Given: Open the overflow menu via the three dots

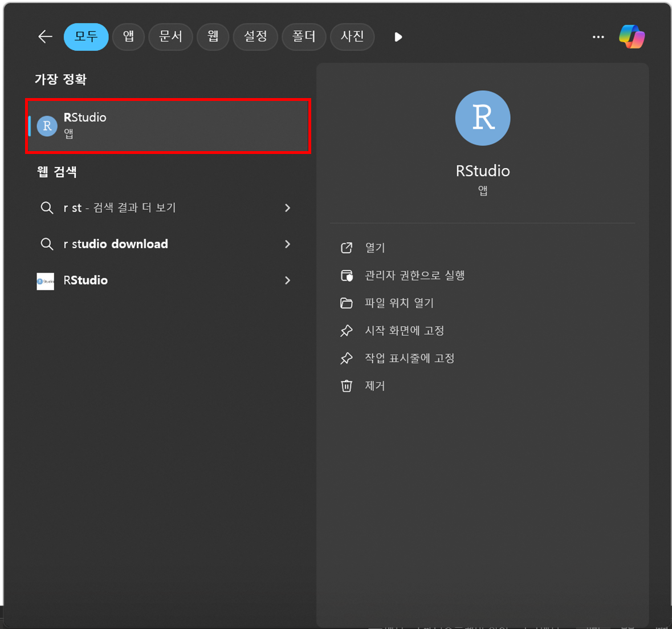Looking at the screenshot, I should coord(598,36).
